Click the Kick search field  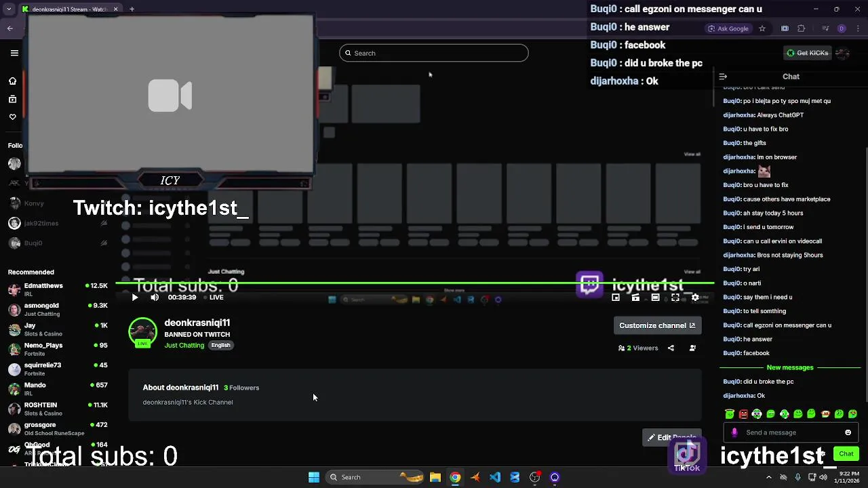(434, 53)
